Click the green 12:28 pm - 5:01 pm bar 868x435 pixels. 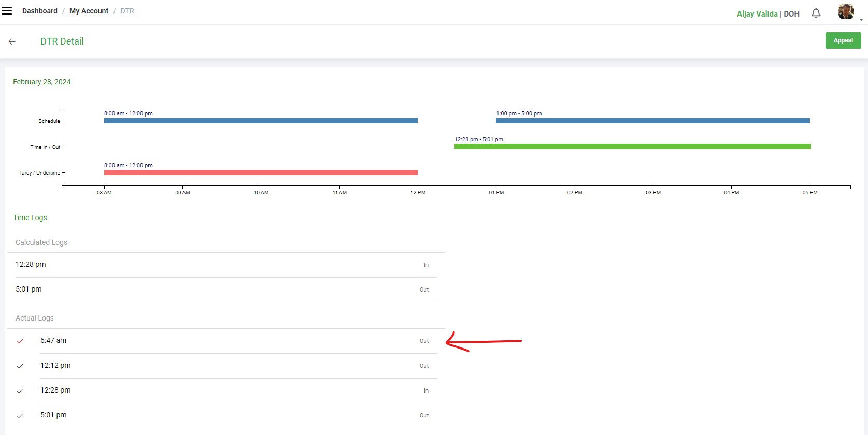click(632, 147)
